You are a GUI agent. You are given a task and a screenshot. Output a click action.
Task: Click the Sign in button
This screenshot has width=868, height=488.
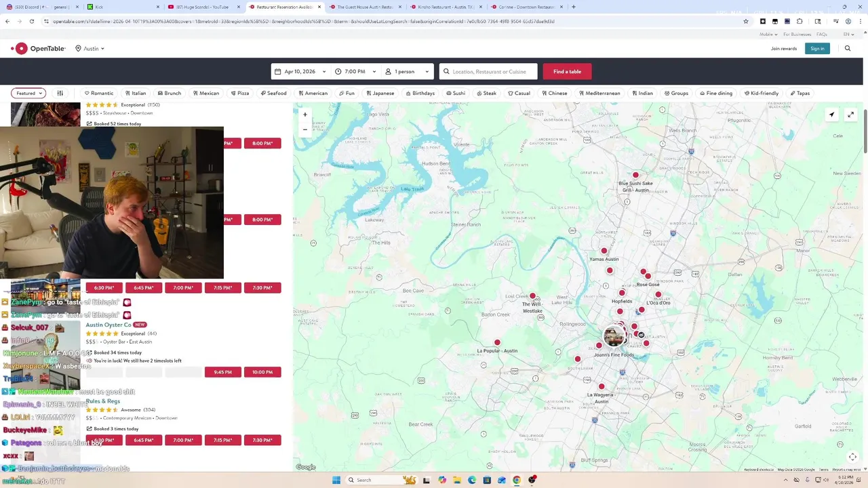[817, 48]
